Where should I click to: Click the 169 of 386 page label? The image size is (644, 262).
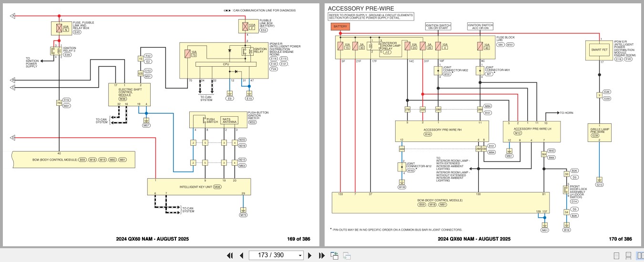tap(298, 239)
